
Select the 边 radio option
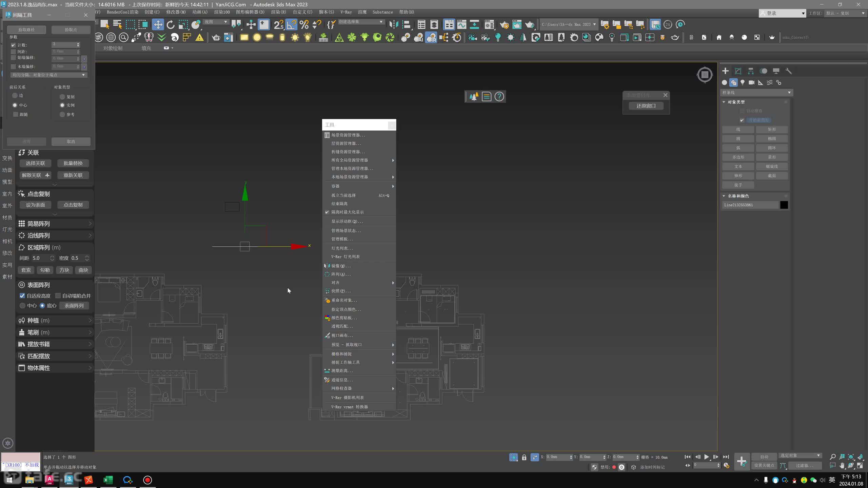[x=15, y=96]
